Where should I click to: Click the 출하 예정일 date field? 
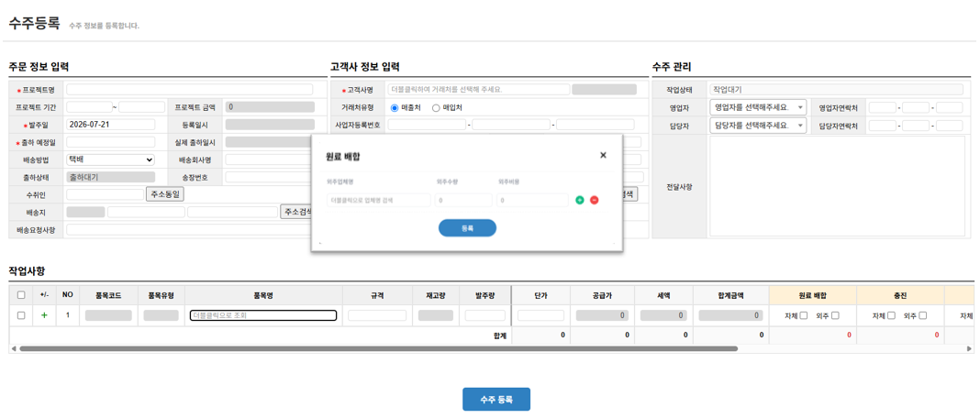[111, 142]
